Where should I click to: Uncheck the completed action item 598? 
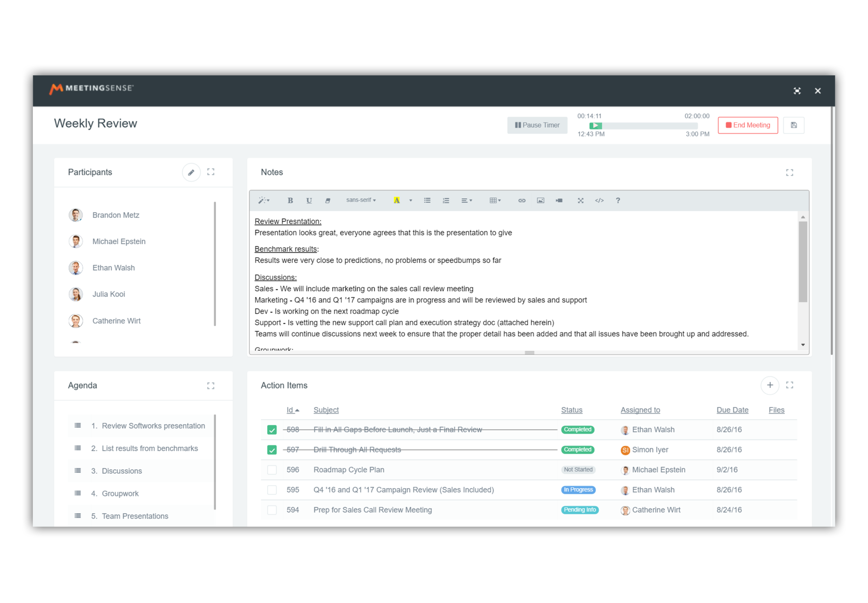(272, 430)
